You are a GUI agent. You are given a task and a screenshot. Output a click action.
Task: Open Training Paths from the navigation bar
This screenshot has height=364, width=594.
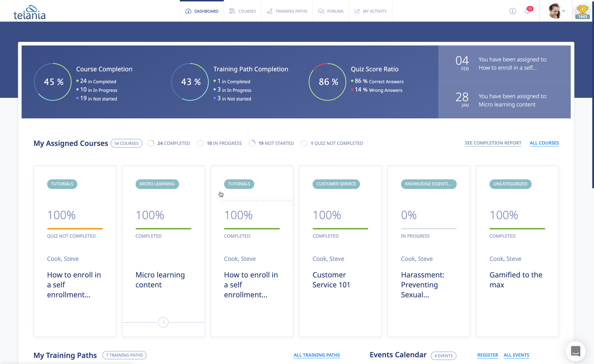pos(287,11)
